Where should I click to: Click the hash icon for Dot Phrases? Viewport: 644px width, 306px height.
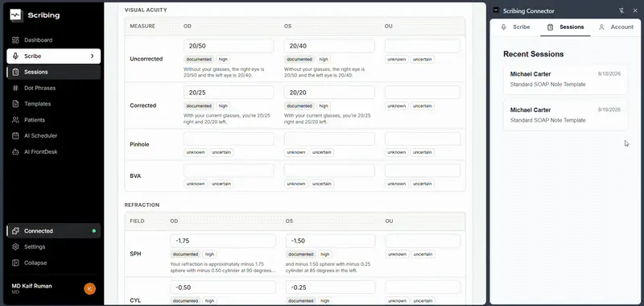click(x=15, y=88)
